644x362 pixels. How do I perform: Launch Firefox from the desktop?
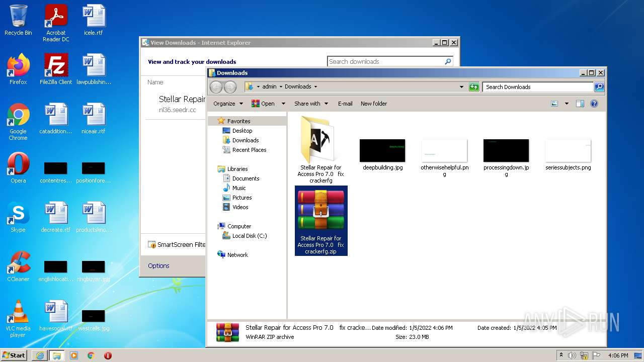click(18, 69)
